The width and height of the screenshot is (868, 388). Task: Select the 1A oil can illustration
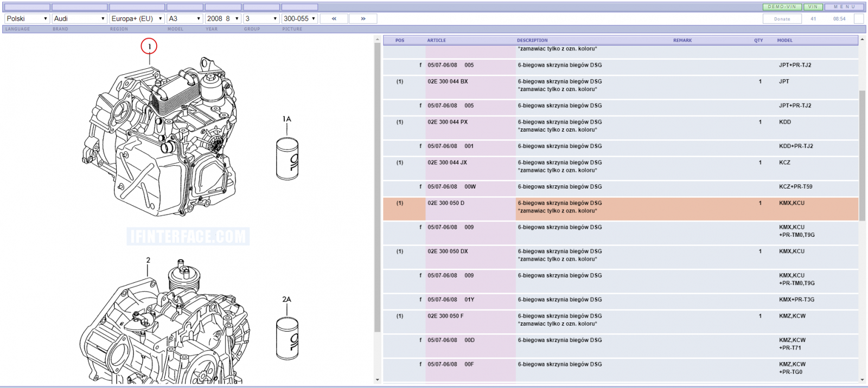[x=287, y=159]
